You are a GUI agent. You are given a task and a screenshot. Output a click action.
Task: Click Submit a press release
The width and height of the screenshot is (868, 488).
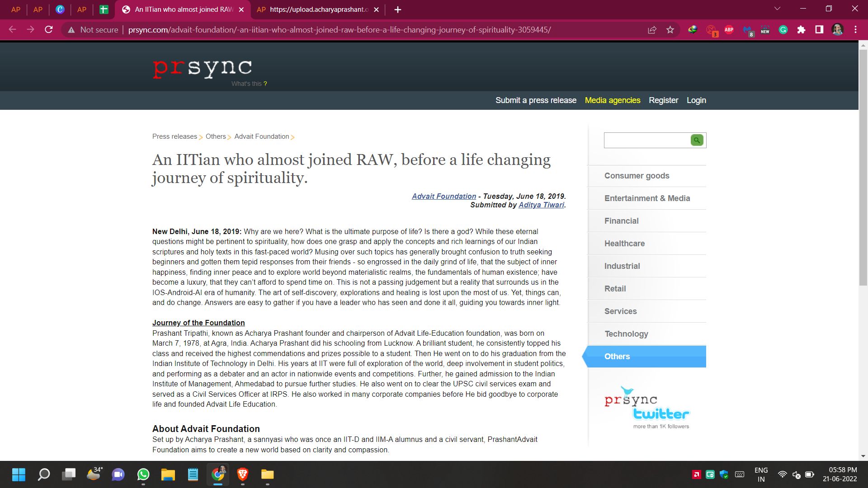click(536, 100)
